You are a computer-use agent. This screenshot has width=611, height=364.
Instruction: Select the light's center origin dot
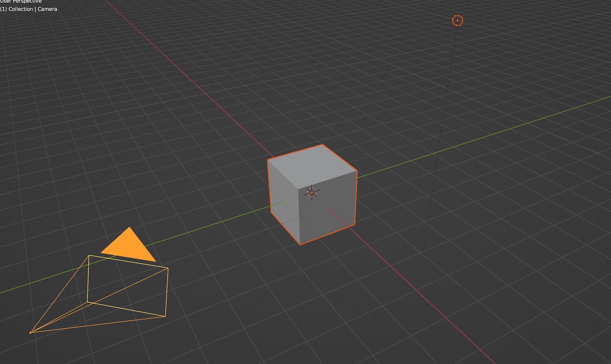(x=457, y=21)
